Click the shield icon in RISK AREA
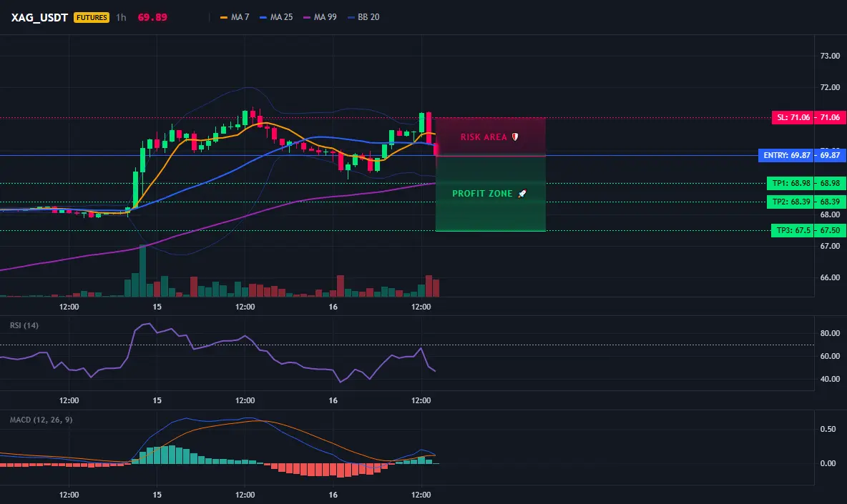The image size is (847, 504). pos(515,137)
